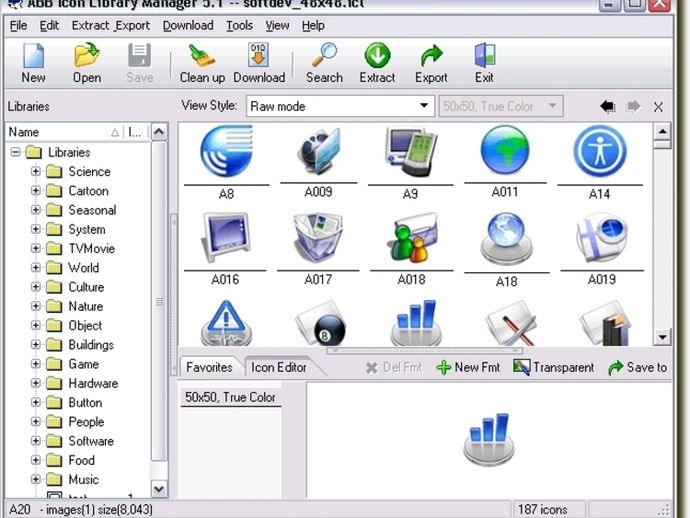The height and width of the screenshot is (518, 690).
Task: Select the A019 icon thumbnail
Action: point(602,238)
